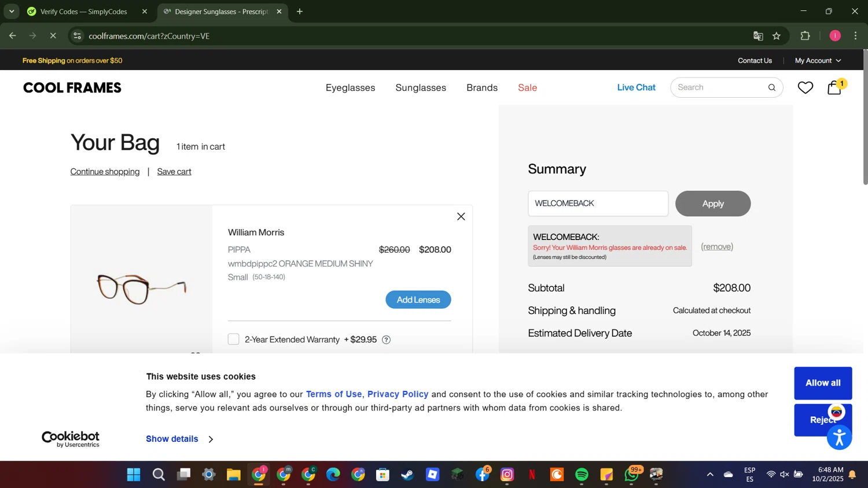This screenshot has width=868, height=488.
Task: Open WhatsApp from the taskbar
Action: (x=631, y=475)
